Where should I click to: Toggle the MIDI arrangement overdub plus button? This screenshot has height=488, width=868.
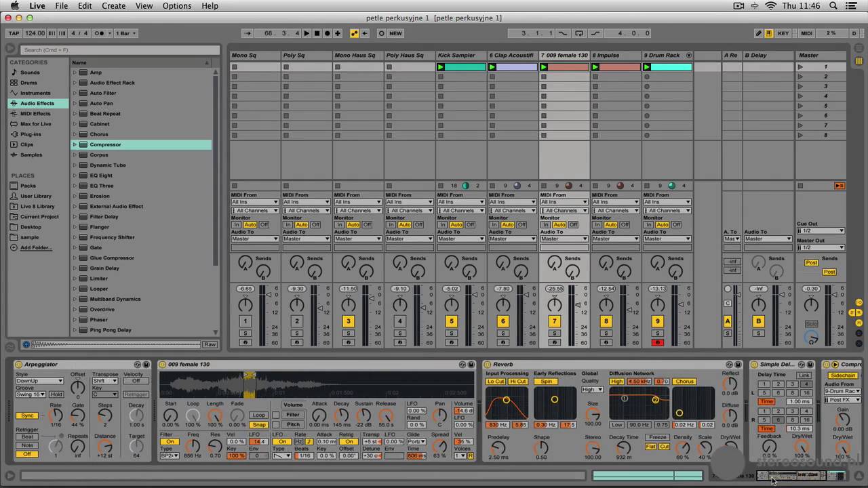click(337, 33)
